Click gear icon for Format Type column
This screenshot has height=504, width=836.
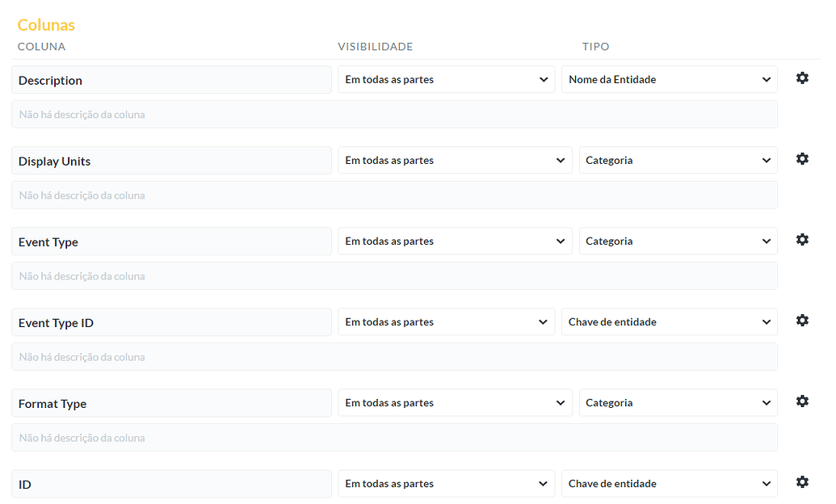coord(802,401)
